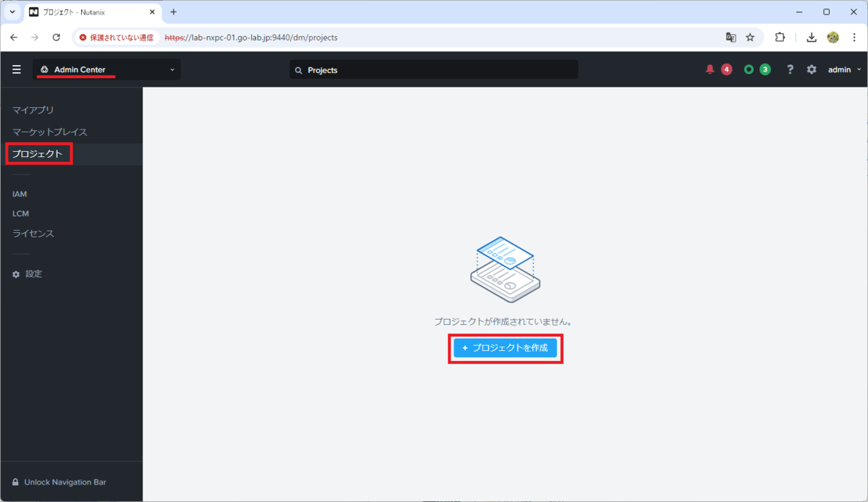The image size is (868, 502).
Task: Open the browser extensions puzzle icon
Action: coord(780,37)
